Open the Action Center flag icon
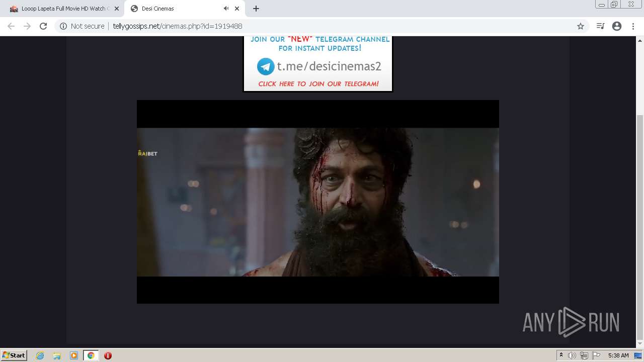The width and height of the screenshot is (644, 362). coord(596,355)
